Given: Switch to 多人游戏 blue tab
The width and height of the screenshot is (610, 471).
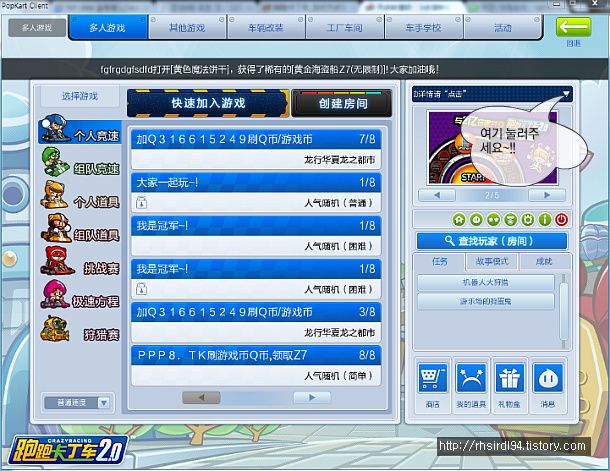Looking at the screenshot, I should coord(108,28).
